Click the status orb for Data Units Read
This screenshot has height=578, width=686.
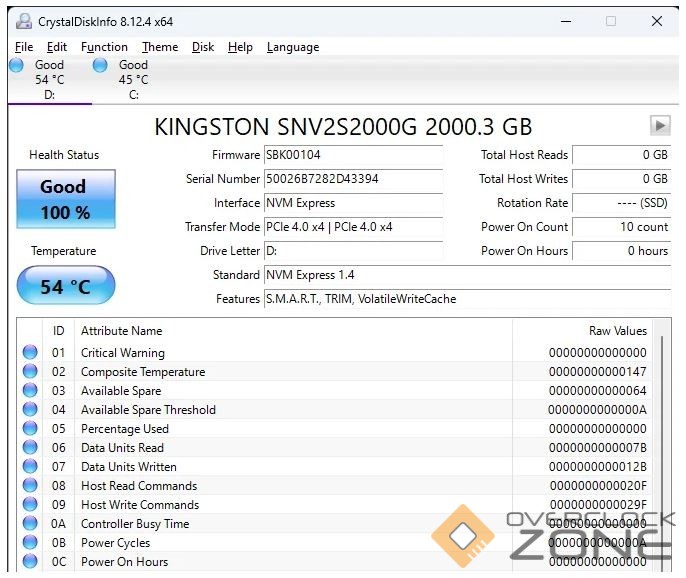click(x=30, y=448)
